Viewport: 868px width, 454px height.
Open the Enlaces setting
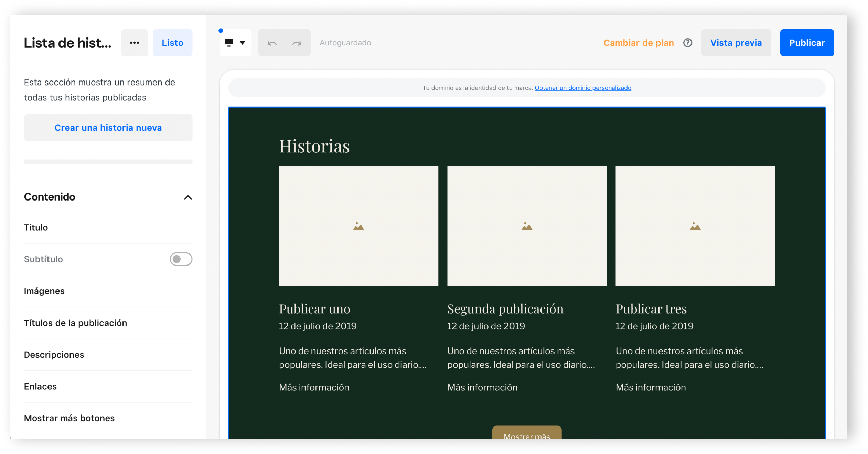point(108,386)
